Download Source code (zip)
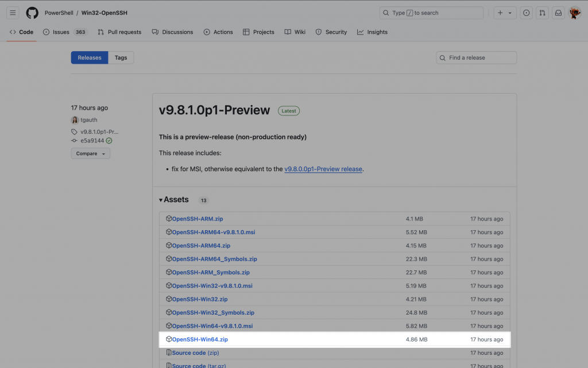The width and height of the screenshot is (588, 368). [195, 353]
